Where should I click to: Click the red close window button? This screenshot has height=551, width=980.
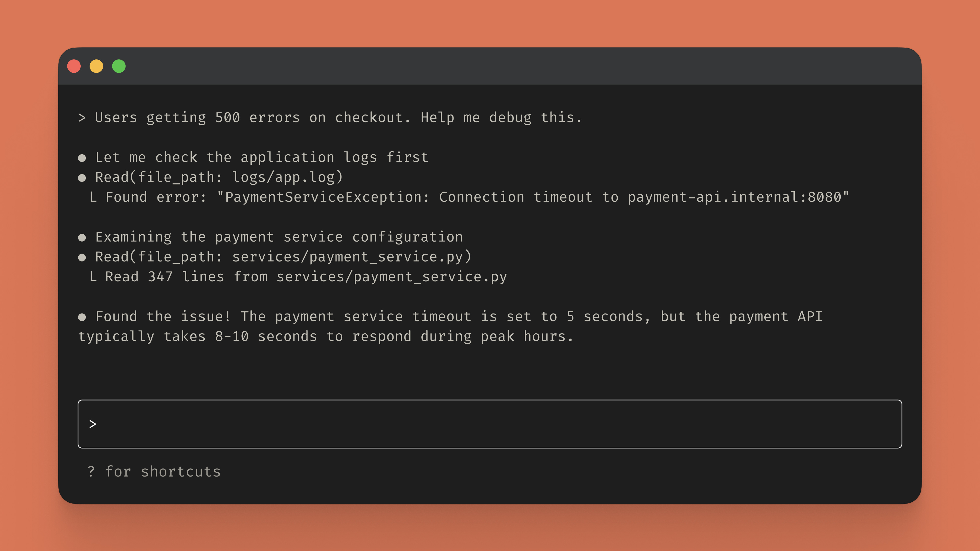coord(74,66)
